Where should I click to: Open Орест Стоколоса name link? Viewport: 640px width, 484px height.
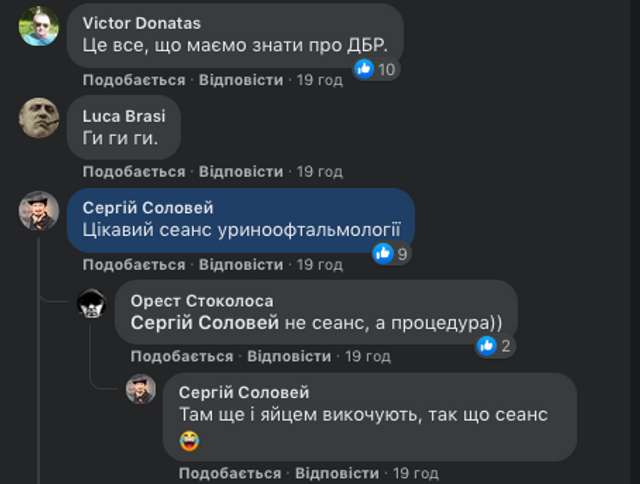point(202,301)
